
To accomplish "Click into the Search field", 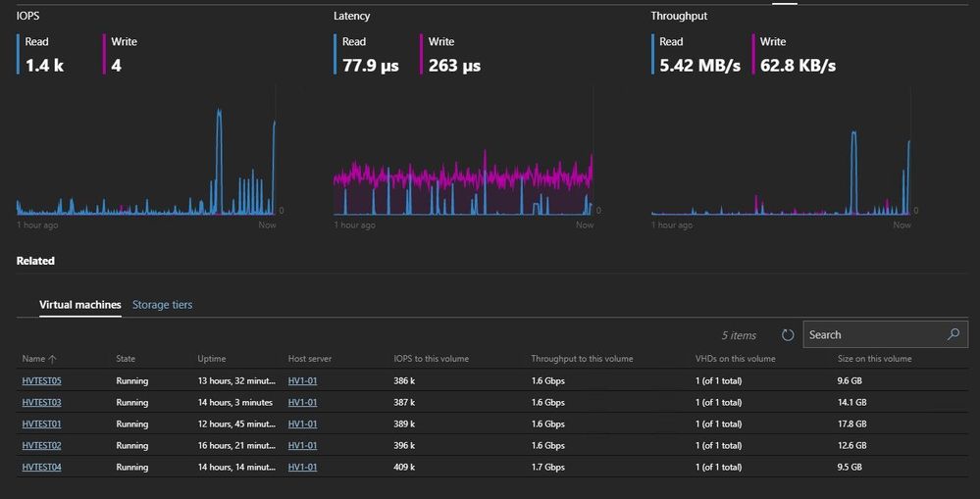I will tap(875, 334).
